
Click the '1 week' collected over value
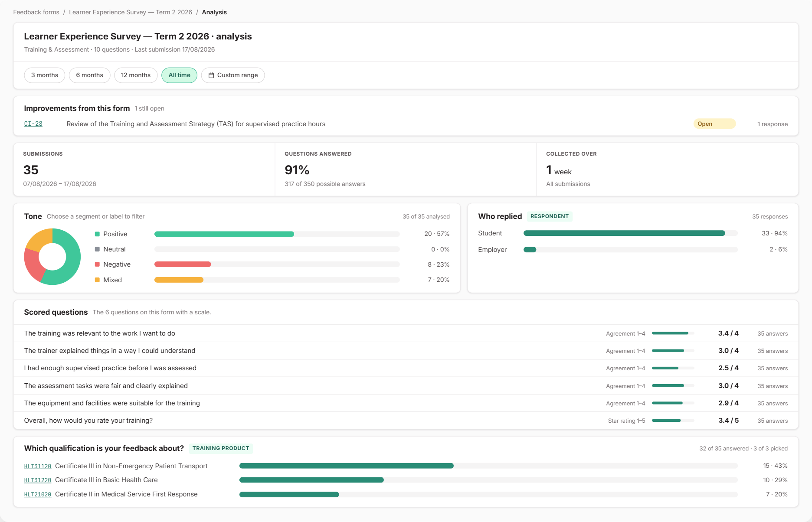559,170
